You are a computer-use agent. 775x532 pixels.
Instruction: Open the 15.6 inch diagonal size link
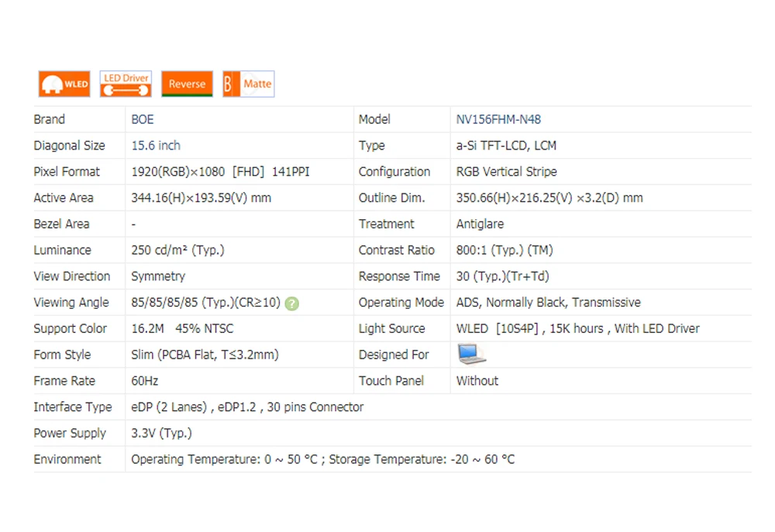coord(156,146)
